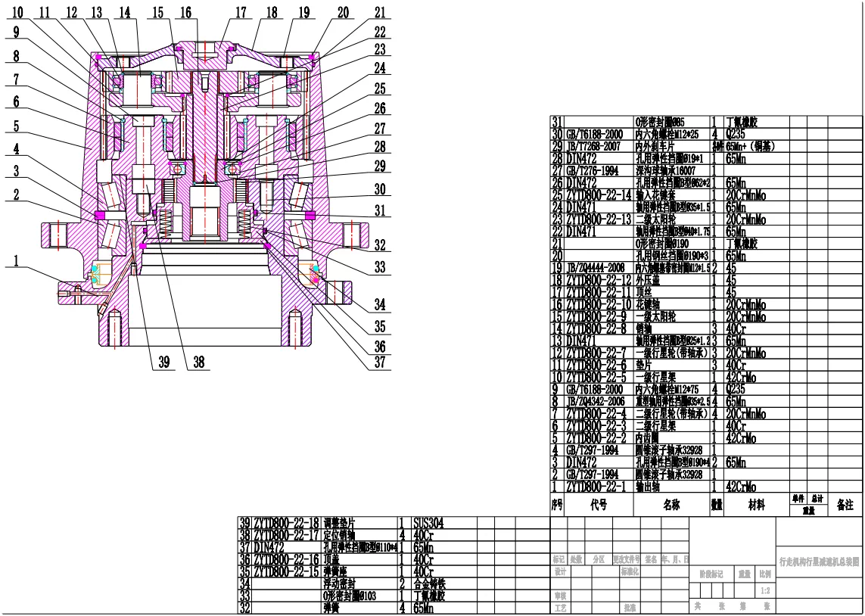Click part name 一级太阳轮

(x=656, y=316)
